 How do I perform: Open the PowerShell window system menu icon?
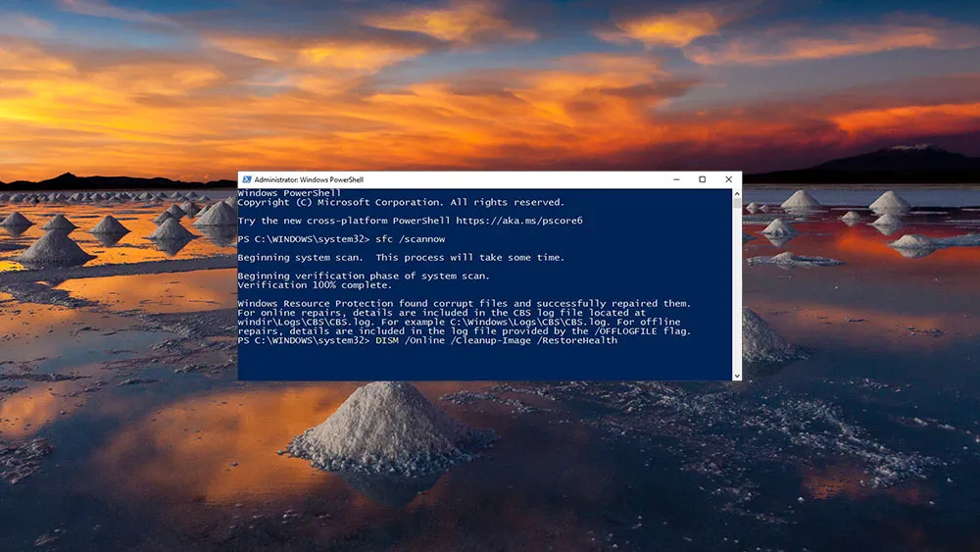pos(246,180)
